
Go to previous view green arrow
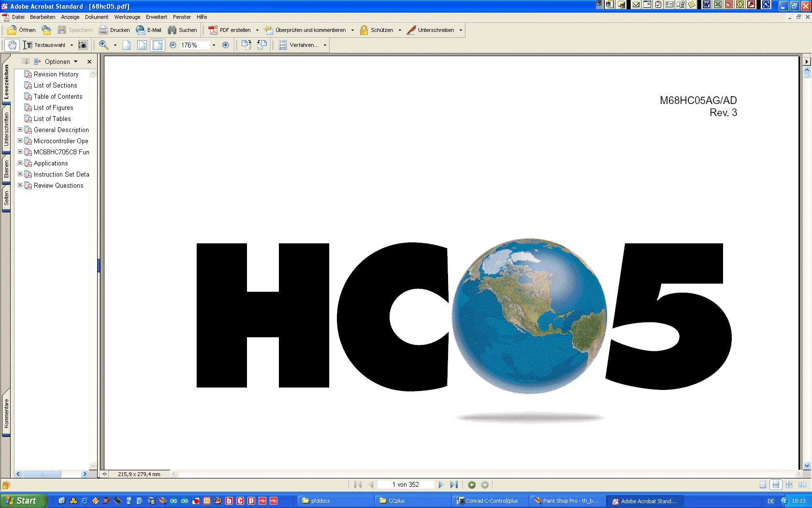coord(472,485)
